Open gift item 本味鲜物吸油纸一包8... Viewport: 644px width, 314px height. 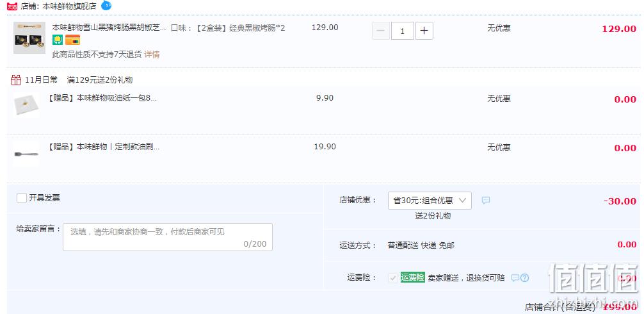(102, 98)
